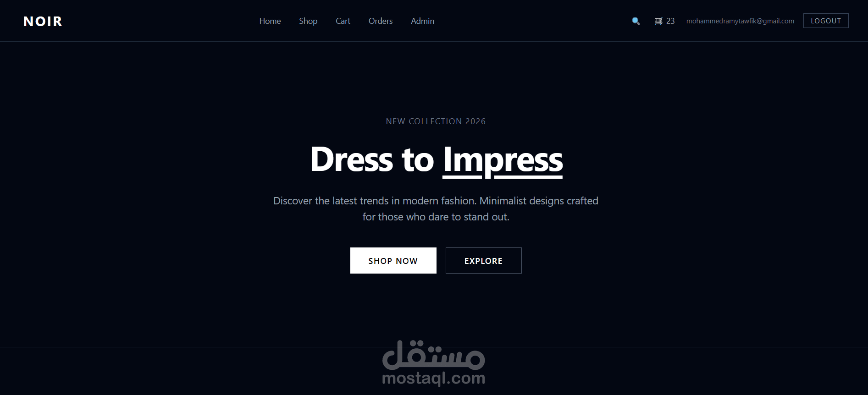
Task: Click the cart item count 23
Action: 670,21
